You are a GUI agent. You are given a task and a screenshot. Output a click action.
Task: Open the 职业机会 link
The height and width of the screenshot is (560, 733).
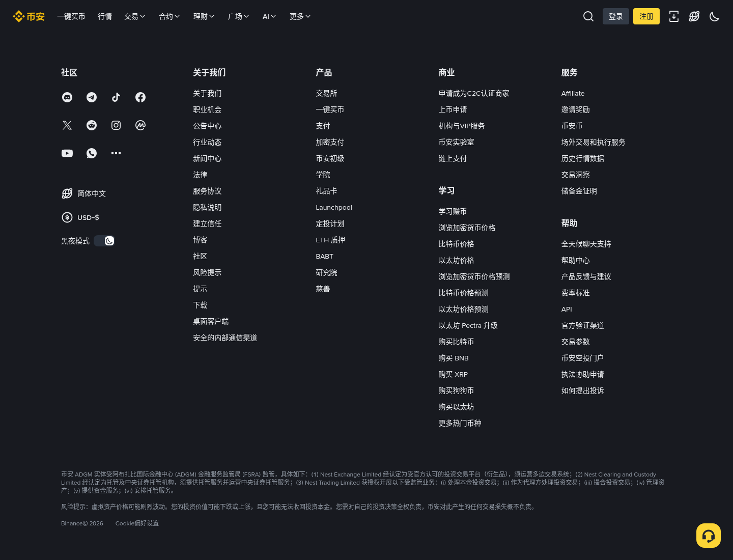(x=207, y=109)
